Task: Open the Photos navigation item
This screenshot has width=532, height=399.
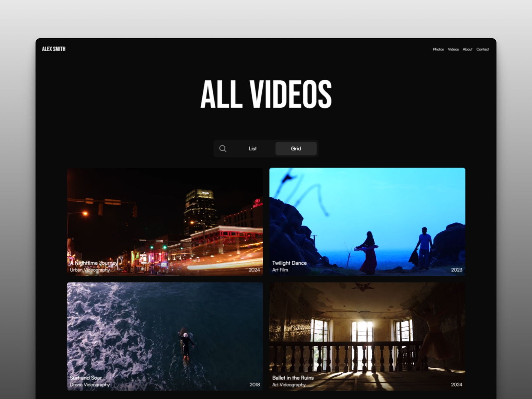Action: tap(438, 49)
